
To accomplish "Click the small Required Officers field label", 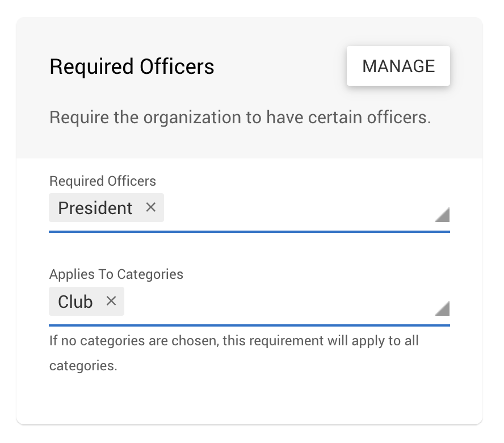I will (103, 181).
